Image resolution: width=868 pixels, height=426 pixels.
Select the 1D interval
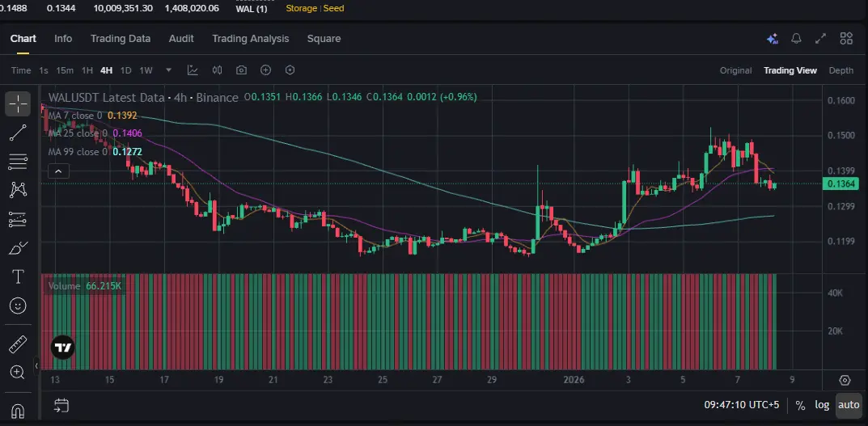point(125,70)
